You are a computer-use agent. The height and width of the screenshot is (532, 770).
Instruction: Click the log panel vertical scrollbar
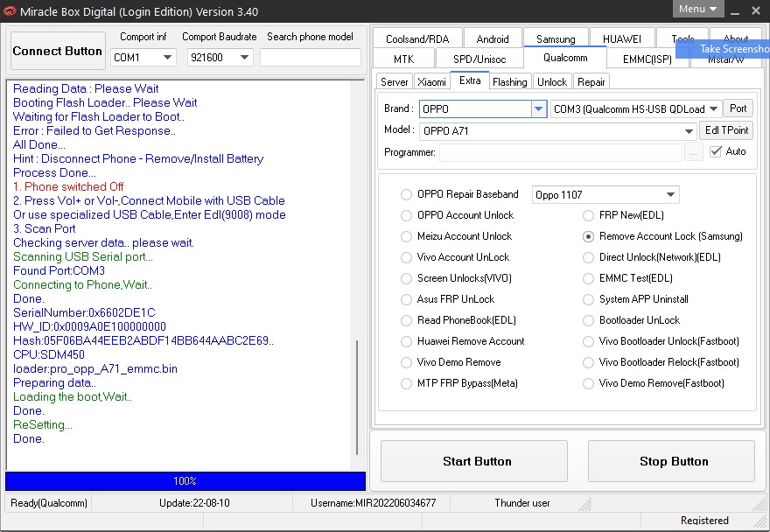click(x=357, y=397)
